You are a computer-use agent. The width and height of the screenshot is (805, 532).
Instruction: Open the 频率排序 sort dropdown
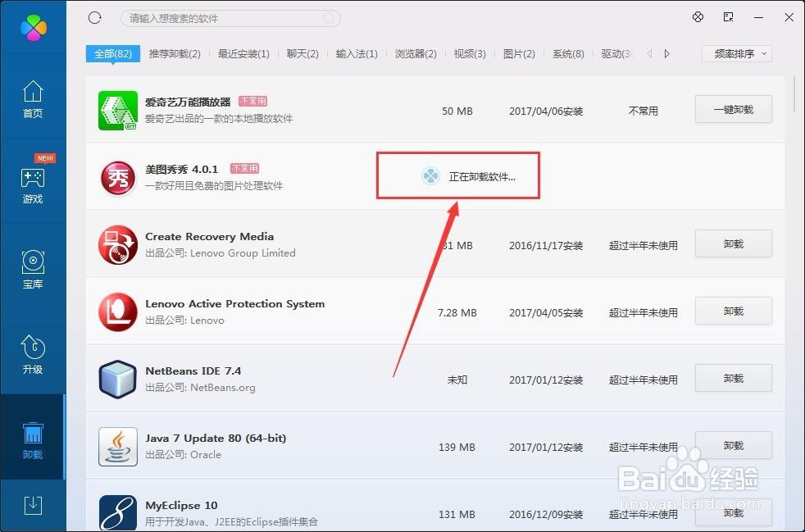(737, 53)
